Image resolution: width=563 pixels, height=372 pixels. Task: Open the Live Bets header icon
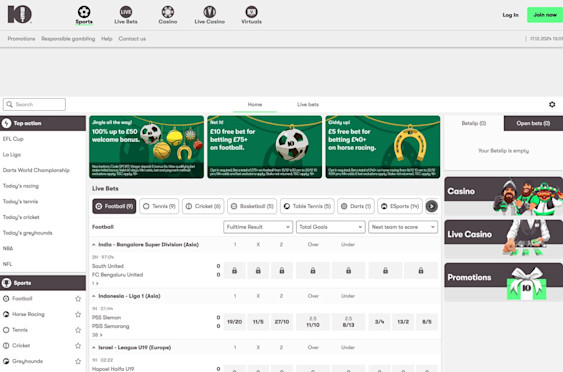coord(126,12)
